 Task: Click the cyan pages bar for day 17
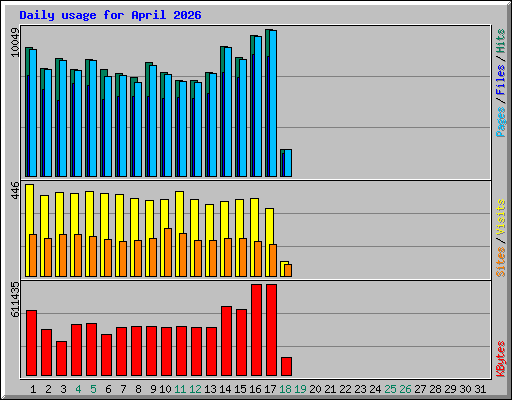pyautogui.click(x=273, y=103)
